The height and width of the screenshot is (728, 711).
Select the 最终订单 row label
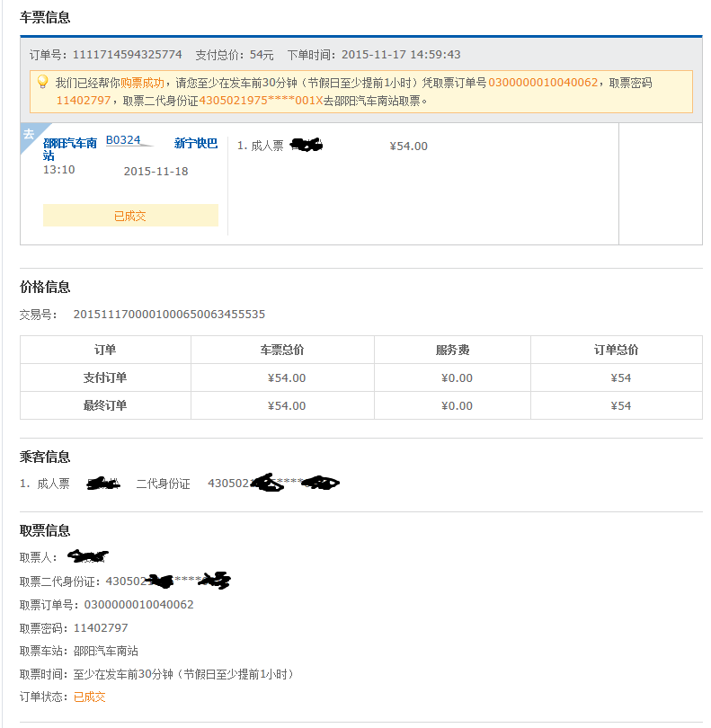(105, 405)
